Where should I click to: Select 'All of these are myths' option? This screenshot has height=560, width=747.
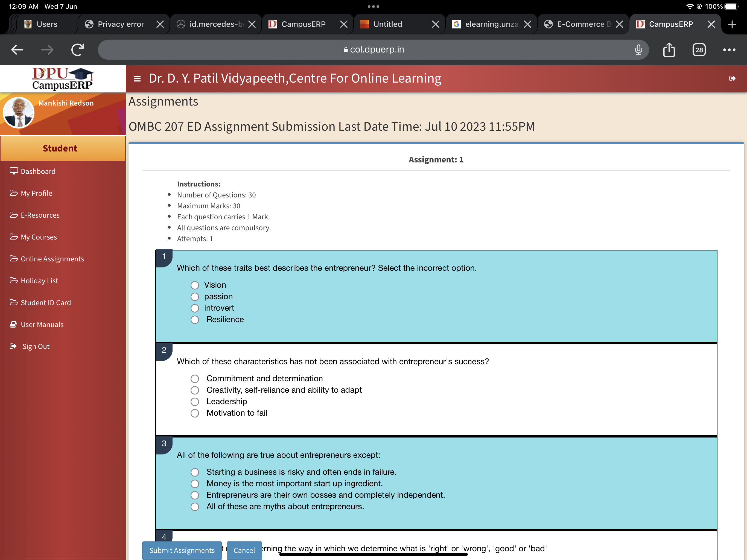(195, 507)
